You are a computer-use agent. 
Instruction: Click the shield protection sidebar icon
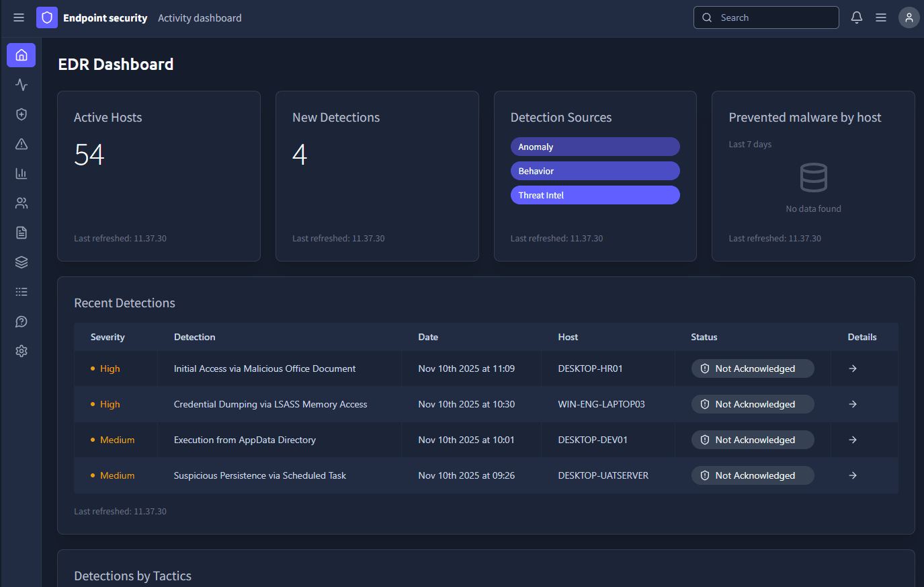point(22,114)
